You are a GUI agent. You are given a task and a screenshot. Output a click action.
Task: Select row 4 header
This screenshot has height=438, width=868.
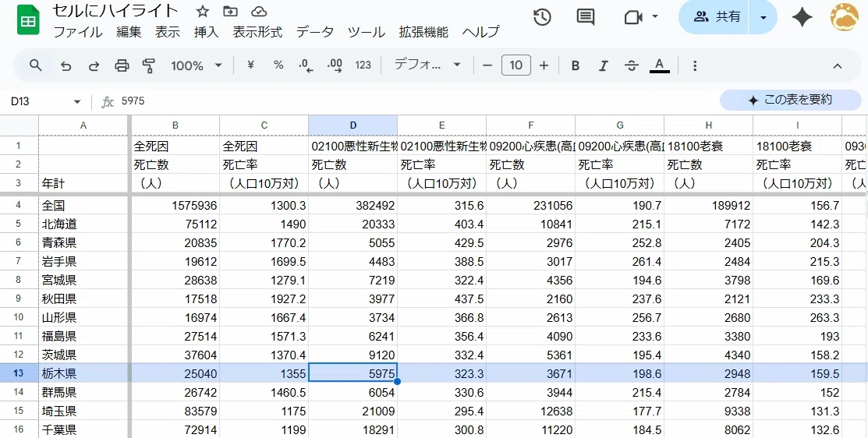point(19,205)
